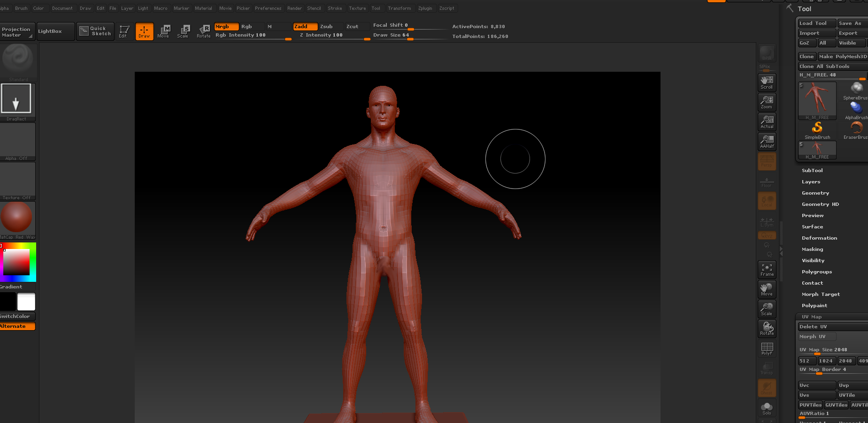Click the Frame view icon

point(767,270)
